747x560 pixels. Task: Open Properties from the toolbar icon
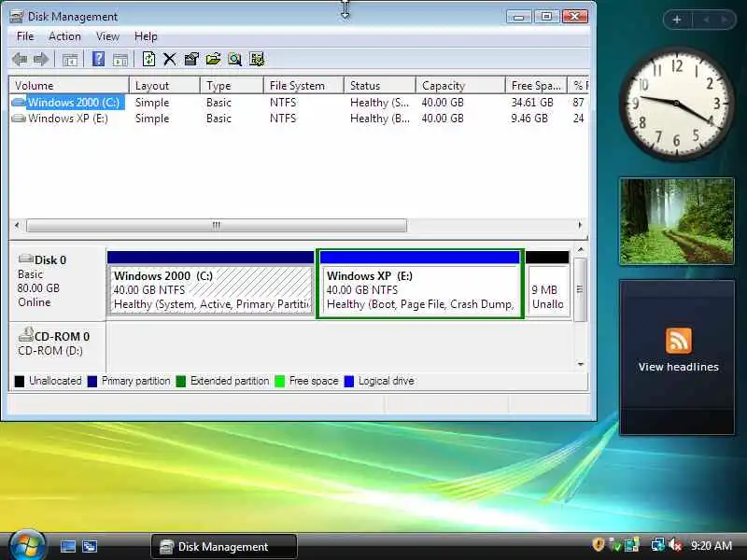[x=191, y=59]
